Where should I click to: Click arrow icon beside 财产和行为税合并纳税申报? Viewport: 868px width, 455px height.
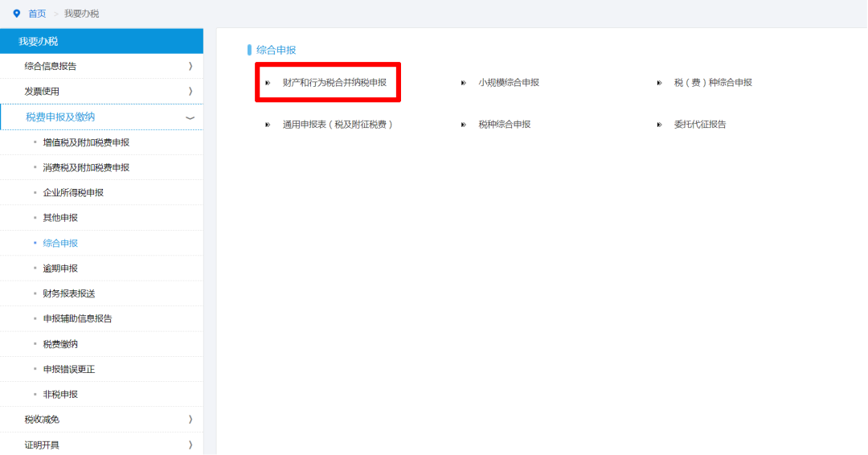pyautogui.click(x=268, y=83)
